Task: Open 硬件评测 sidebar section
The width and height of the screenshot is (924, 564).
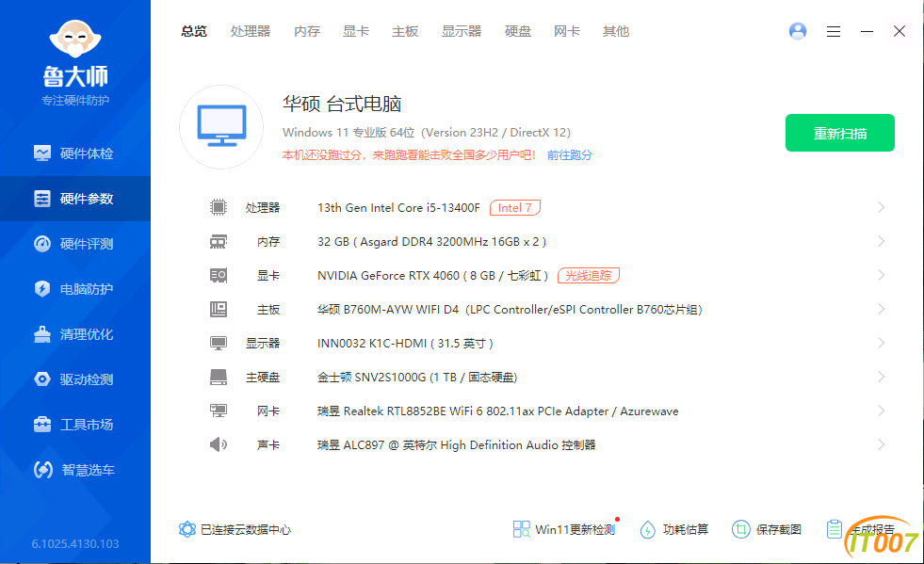Action: pos(74,244)
